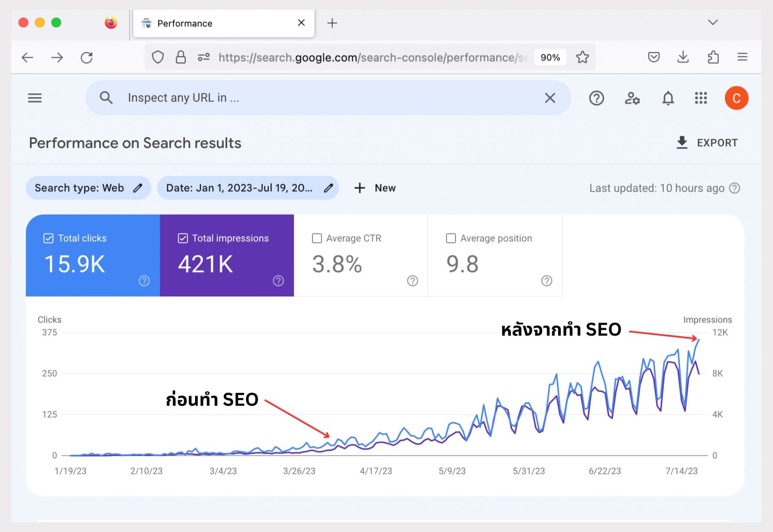Open the Firefox application hamburger menu
The image size is (773, 532).
pyautogui.click(x=742, y=57)
